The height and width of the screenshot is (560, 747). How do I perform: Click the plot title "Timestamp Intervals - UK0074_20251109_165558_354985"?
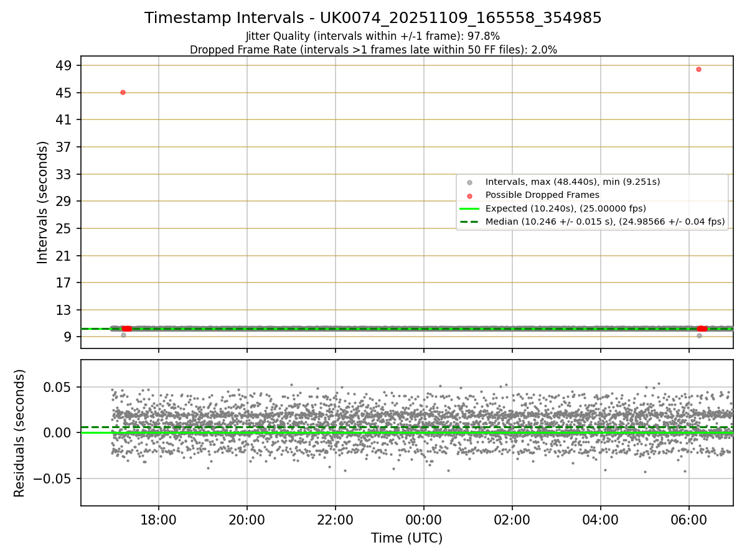(373, 18)
